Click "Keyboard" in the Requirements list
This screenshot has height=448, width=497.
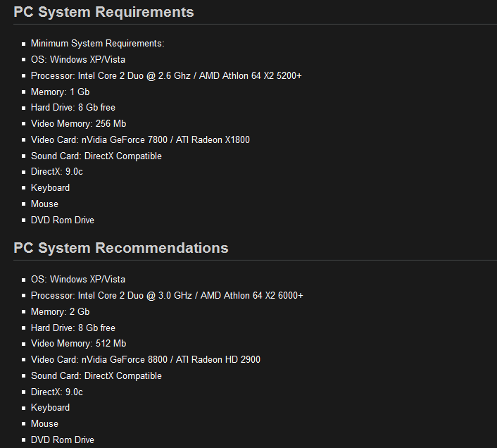point(50,188)
